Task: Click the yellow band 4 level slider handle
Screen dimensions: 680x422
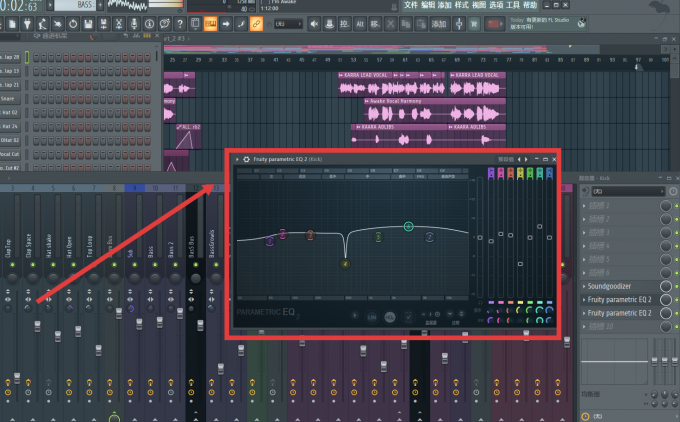Action: (x=520, y=264)
